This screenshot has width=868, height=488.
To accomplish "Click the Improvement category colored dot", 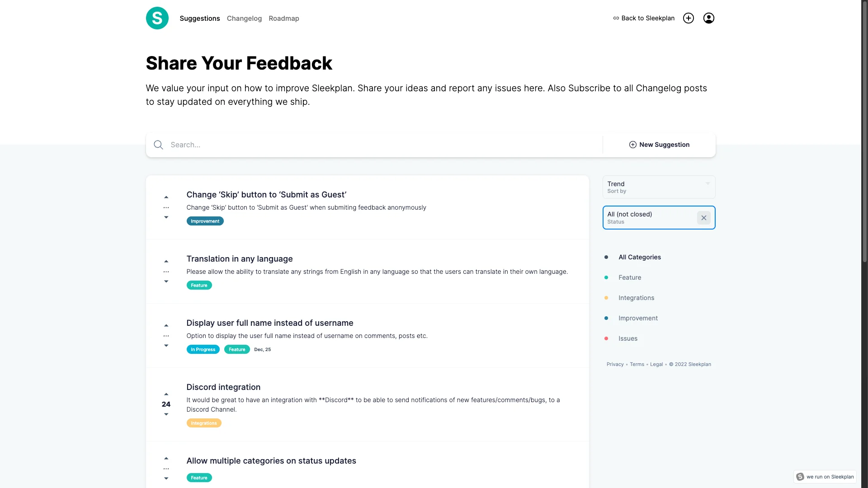I will pos(605,318).
